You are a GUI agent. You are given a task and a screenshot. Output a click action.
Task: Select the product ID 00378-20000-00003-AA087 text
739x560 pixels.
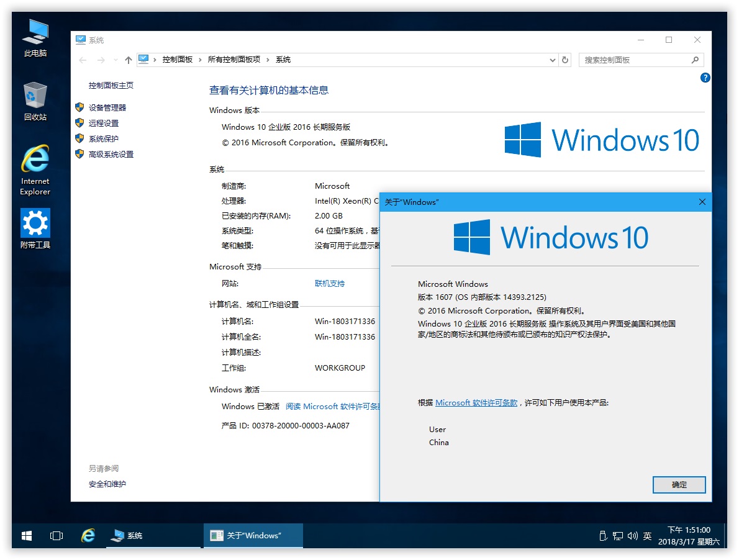pyautogui.click(x=301, y=425)
